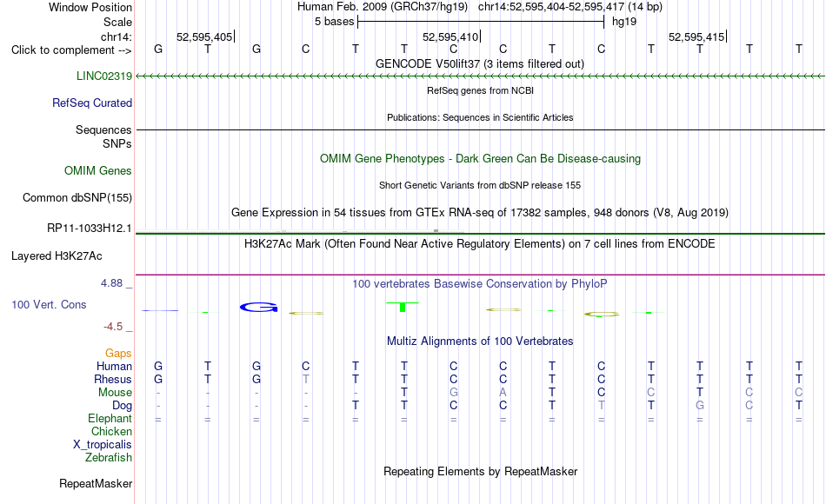Open the Layered H3K27Ac track label
826x504 pixels.
pos(57,256)
